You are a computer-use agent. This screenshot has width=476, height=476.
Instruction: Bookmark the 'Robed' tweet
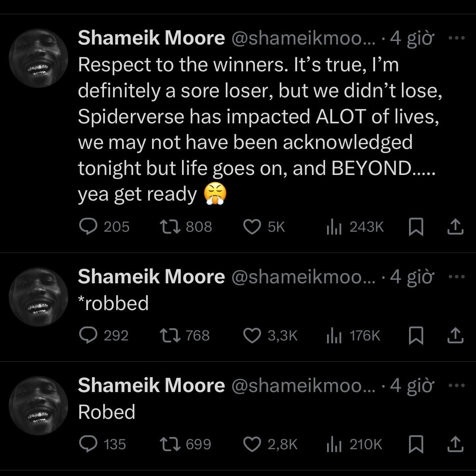[416, 444]
